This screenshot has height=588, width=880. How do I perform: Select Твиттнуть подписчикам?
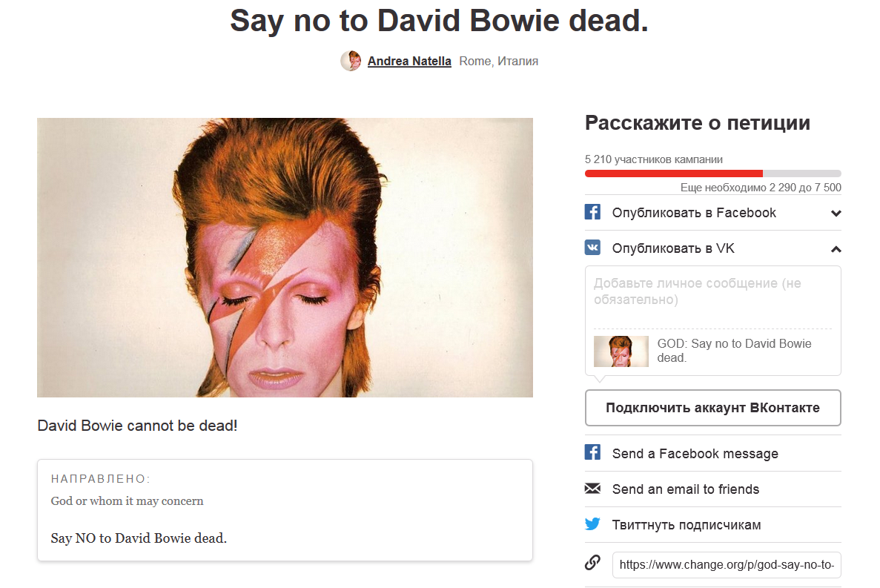[x=712, y=524]
